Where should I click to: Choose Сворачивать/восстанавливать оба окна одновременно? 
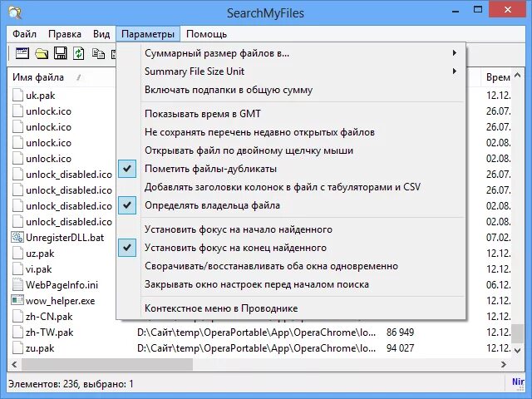(291, 266)
